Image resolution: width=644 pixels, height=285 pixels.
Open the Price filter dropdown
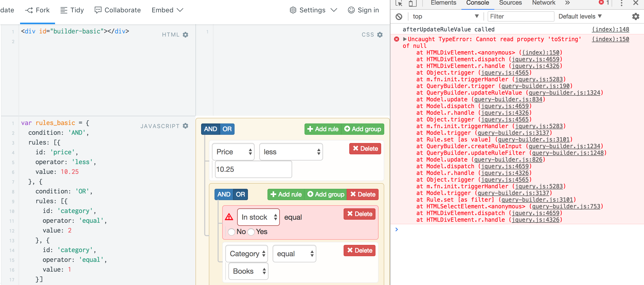tap(233, 152)
